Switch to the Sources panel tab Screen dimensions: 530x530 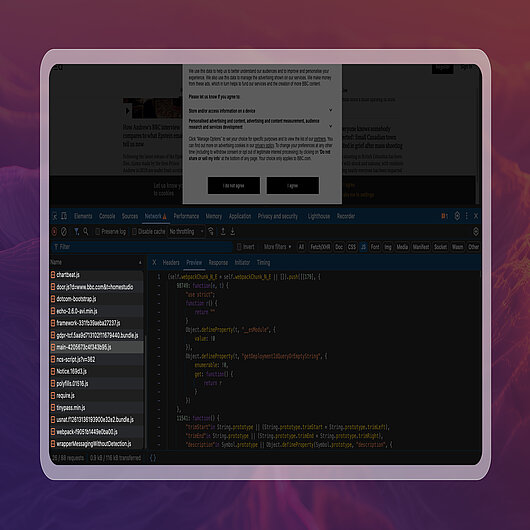[x=130, y=216]
